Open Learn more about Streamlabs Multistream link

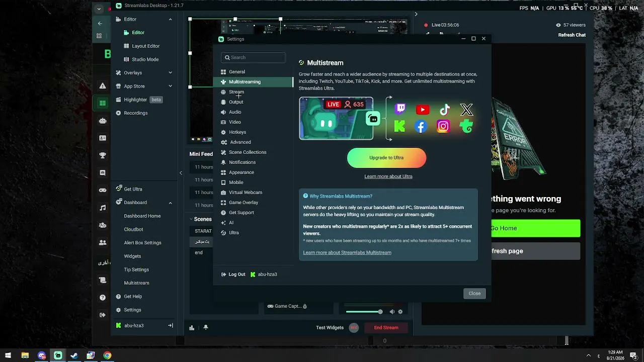(347, 252)
